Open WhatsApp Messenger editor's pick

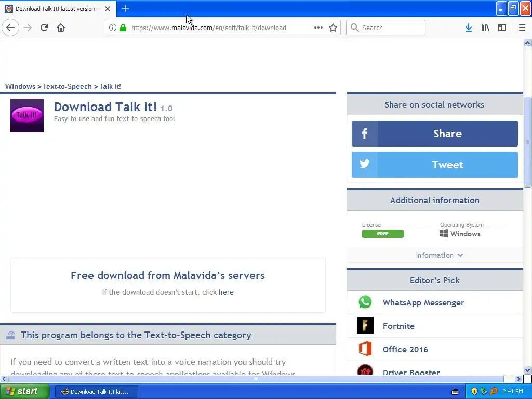(x=423, y=303)
